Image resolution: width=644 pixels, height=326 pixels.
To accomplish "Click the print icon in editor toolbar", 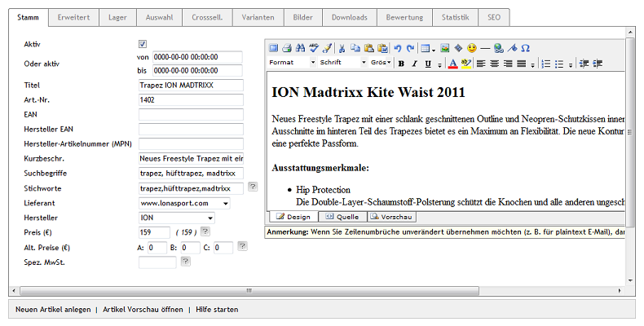I will tap(287, 48).
